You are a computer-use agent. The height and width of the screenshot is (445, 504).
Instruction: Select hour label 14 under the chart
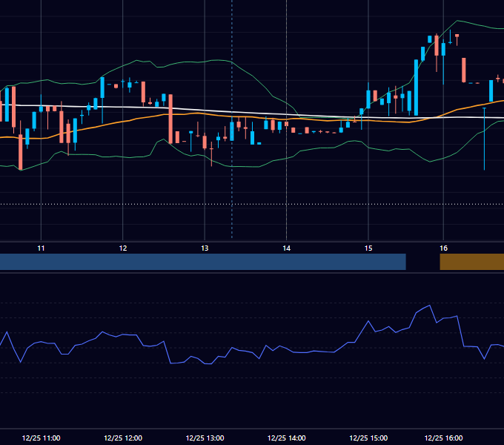tap(286, 248)
